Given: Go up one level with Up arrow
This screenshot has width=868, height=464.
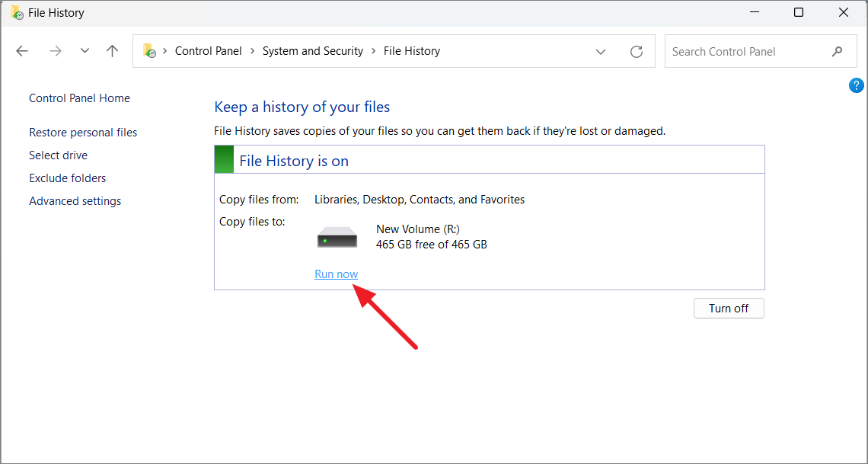Looking at the screenshot, I should 113,51.
